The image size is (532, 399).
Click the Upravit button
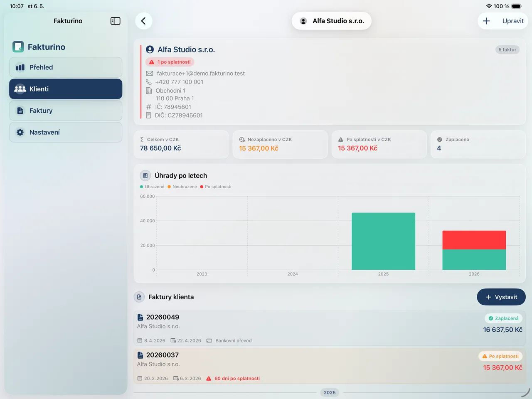[513, 21]
